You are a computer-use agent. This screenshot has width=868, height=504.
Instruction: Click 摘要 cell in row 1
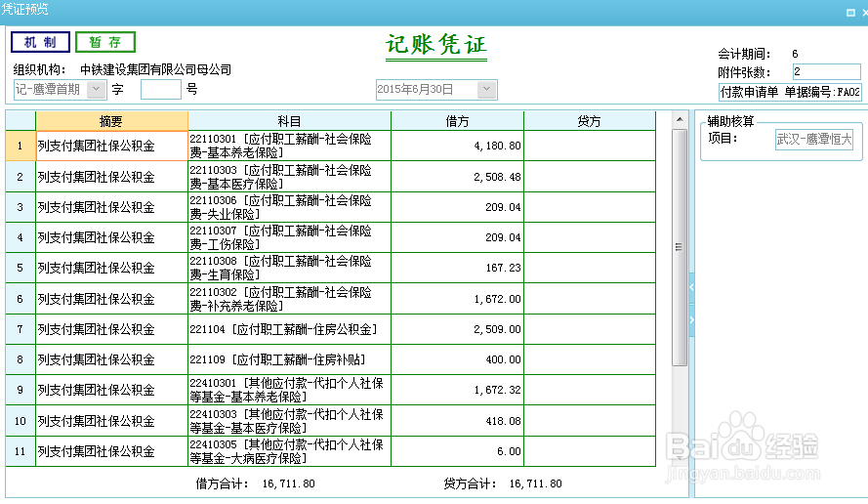pyautogui.click(x=112, y=146)
